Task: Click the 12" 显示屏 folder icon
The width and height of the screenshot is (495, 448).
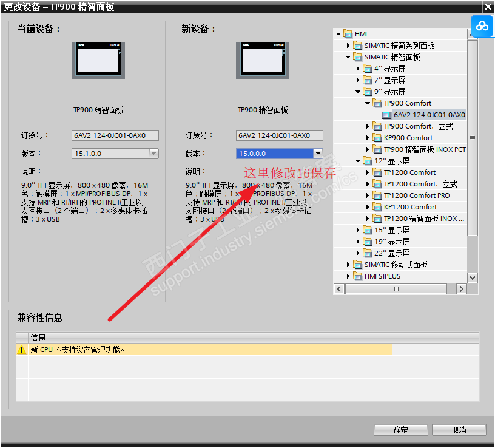Action: point(367,161)
